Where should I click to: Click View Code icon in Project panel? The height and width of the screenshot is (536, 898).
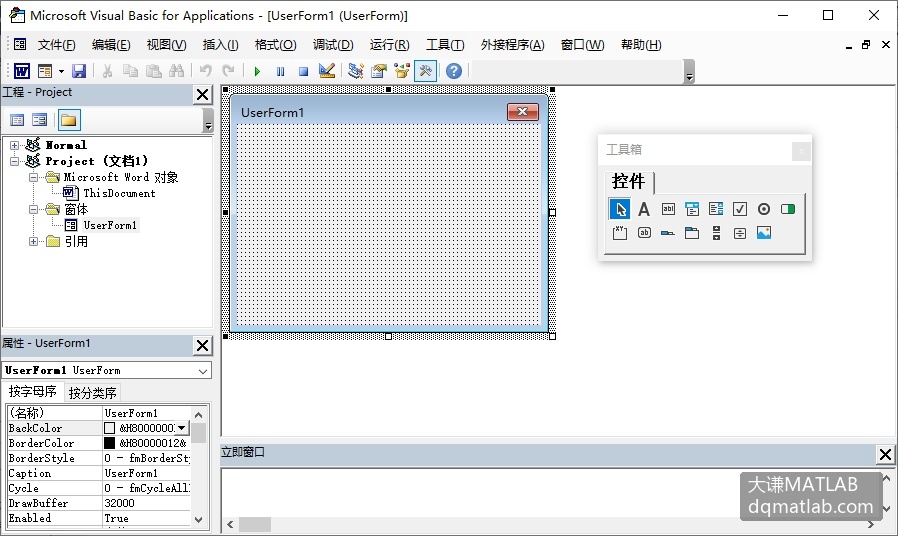click(x=17, y=120)
